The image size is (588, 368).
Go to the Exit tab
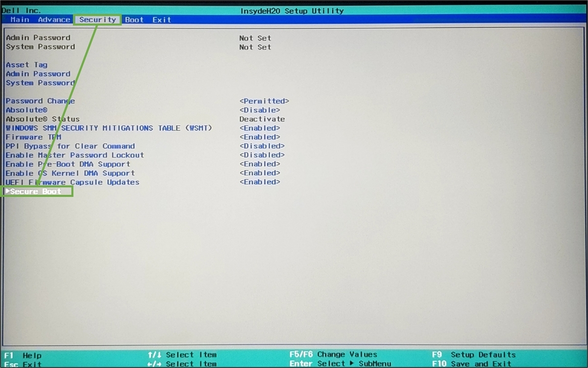coord(162,20)
